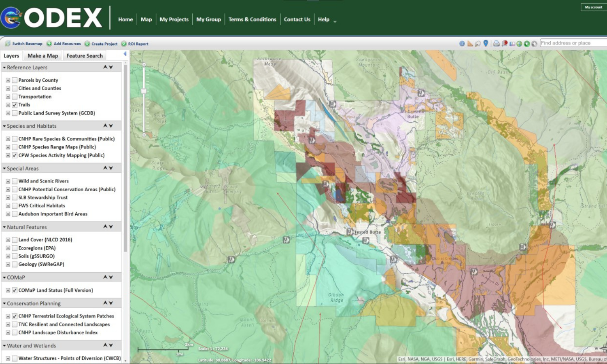Open the My Projects menu

pyautogui.click(x=174, y=19)
